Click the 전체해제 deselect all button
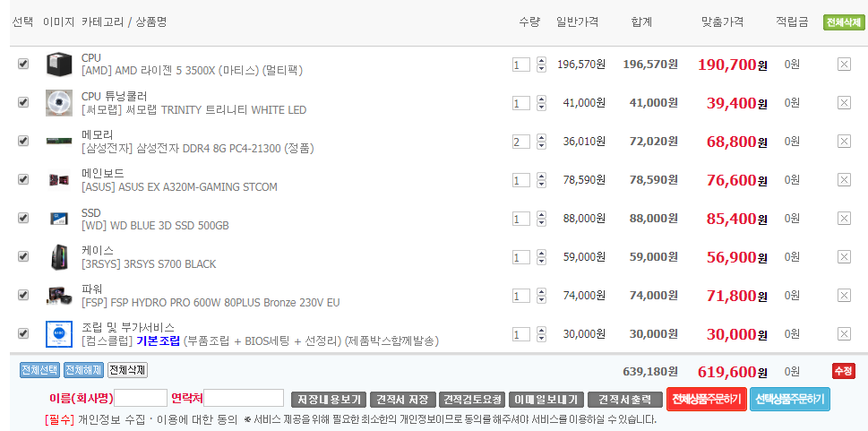The height and width of the screenshot is (431, 868). point(83,370)
